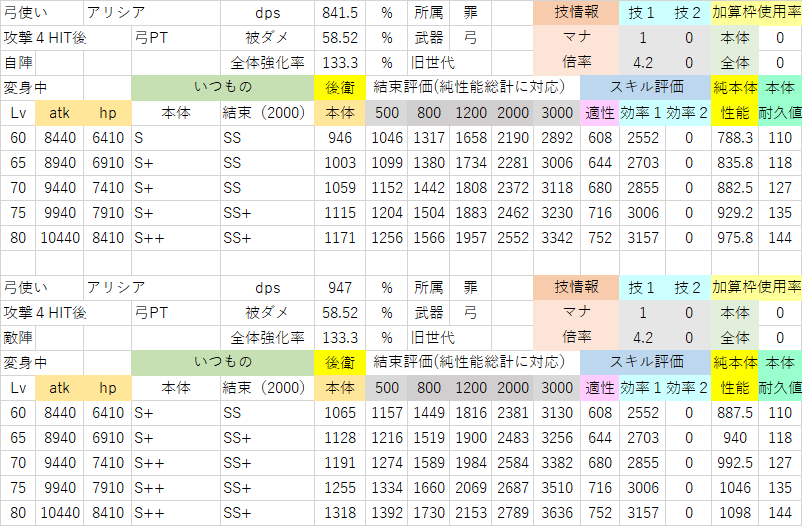Select cell value 1115
Image resolution: width=802 pixels, height=526 pixels.
[340, 213]
